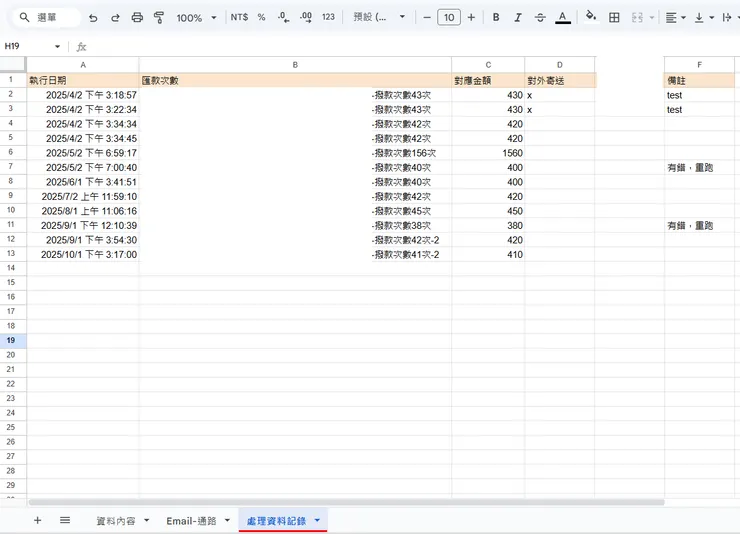This screenshot has width=740, height=534.
Task: Select column A header
Action: pos(83,65)
